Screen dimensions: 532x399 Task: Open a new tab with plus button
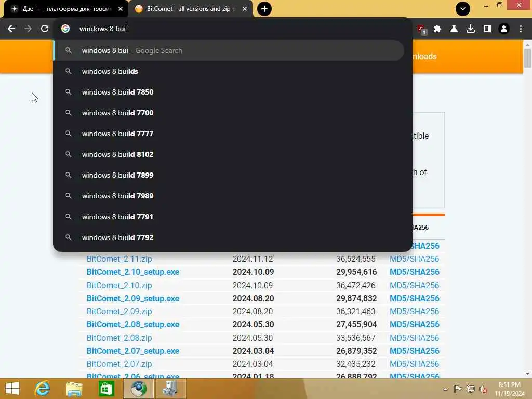click(x=264, y=9)
